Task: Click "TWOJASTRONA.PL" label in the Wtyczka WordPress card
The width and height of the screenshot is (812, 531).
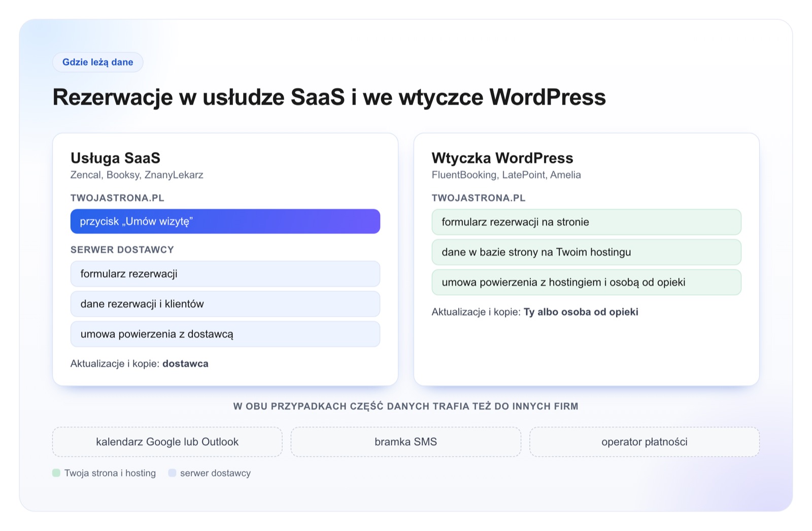Action: [479, 198]
